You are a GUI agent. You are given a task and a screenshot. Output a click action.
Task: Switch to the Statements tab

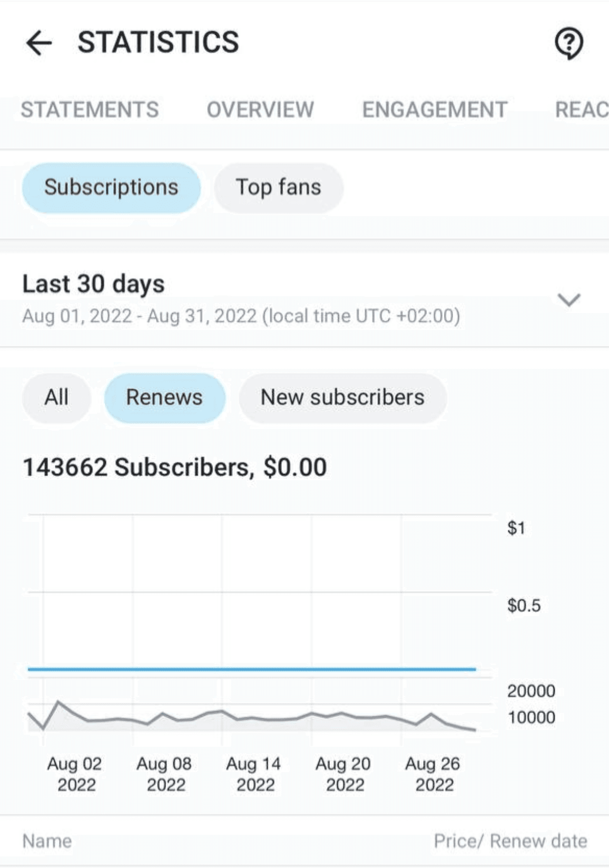90,110
